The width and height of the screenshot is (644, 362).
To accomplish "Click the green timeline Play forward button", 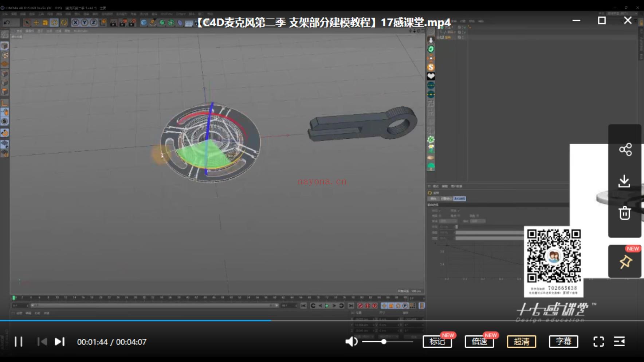I will pos(327,306).
